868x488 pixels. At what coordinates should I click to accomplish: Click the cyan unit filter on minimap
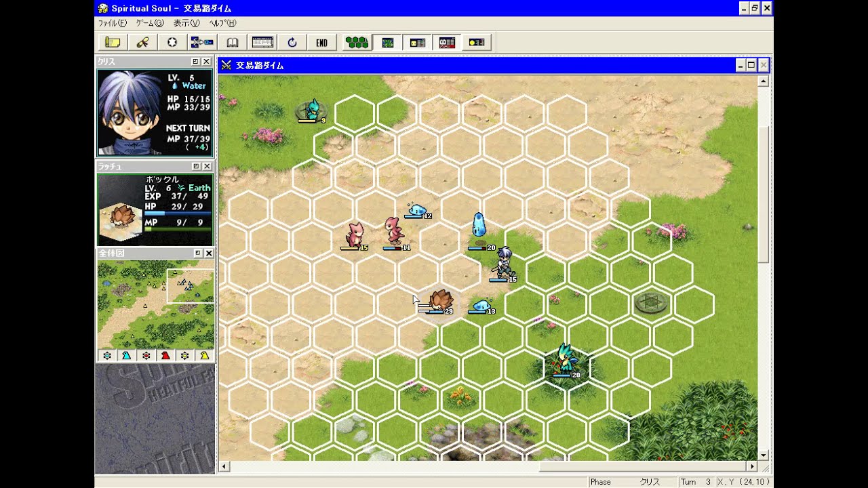coord(126,356)
